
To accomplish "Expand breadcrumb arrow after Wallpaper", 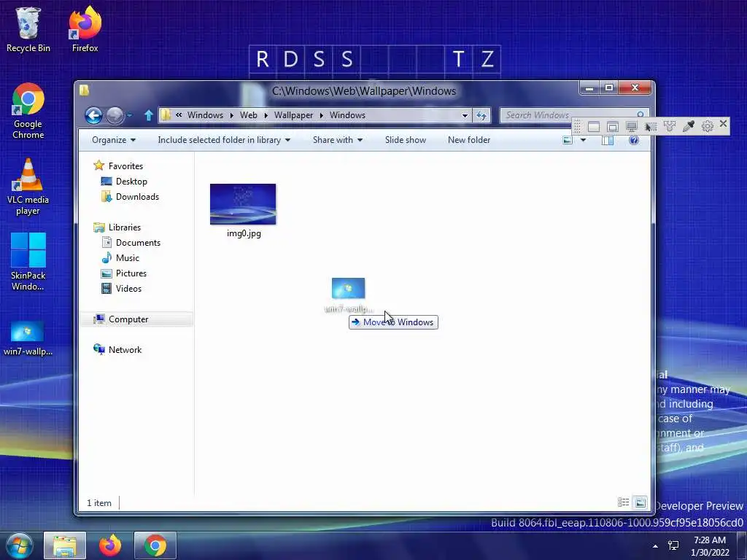I will [x=322, y=115].
